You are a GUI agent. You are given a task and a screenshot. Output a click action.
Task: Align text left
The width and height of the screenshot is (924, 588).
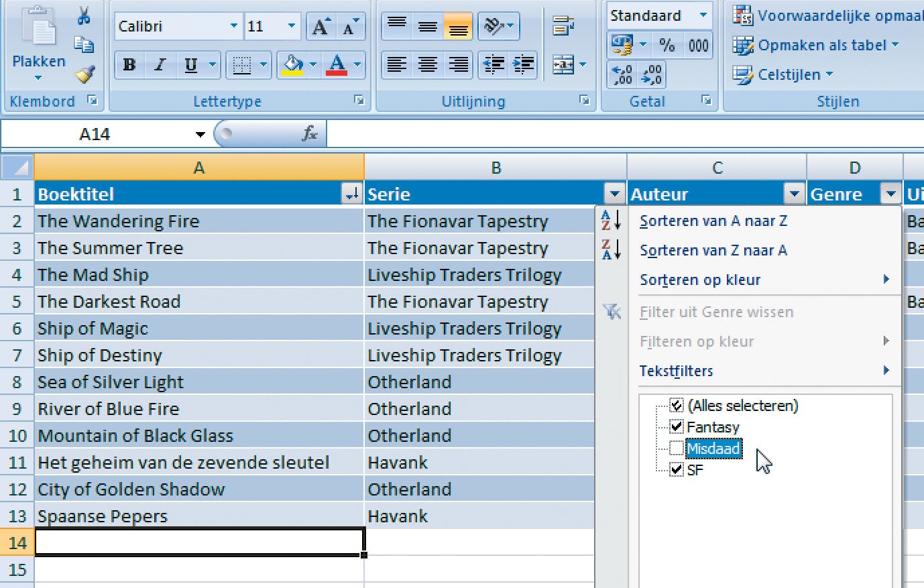pyautogui.click(x=397, y=64)
